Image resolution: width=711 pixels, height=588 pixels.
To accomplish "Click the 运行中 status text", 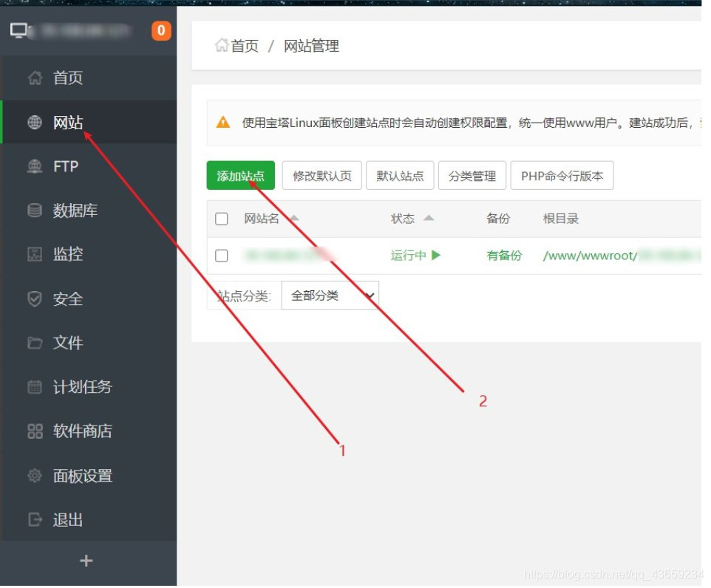I will (408, 256).
